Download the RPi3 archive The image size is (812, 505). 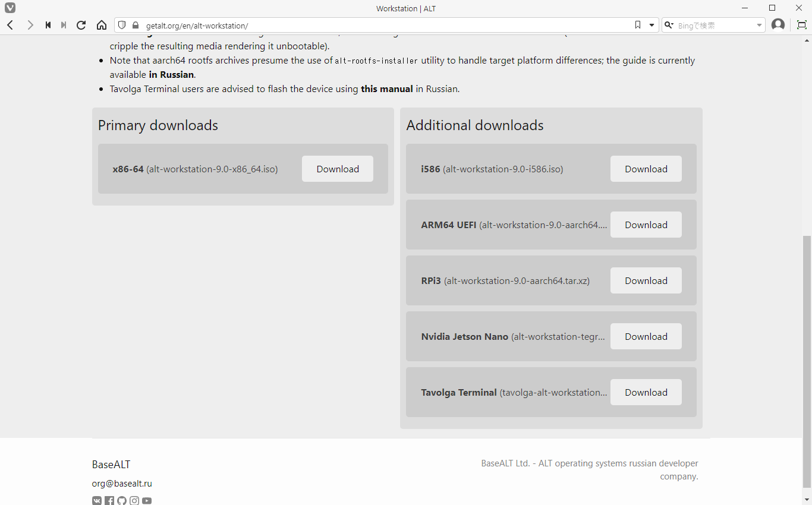646,280
